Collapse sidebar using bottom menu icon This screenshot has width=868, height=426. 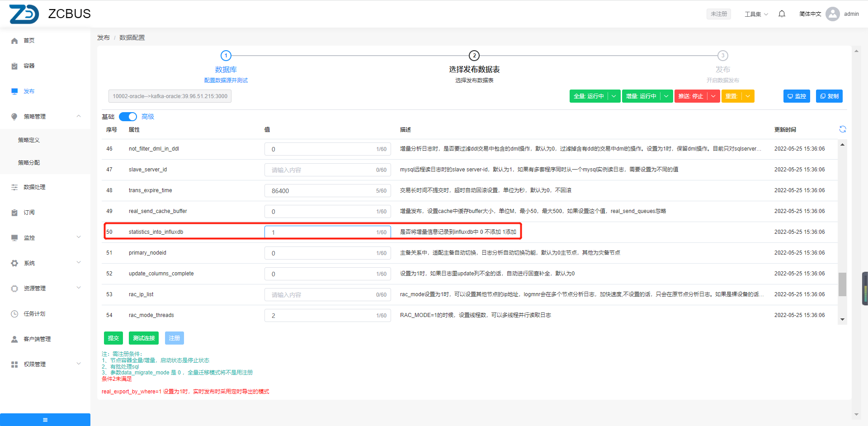point(45,420)
